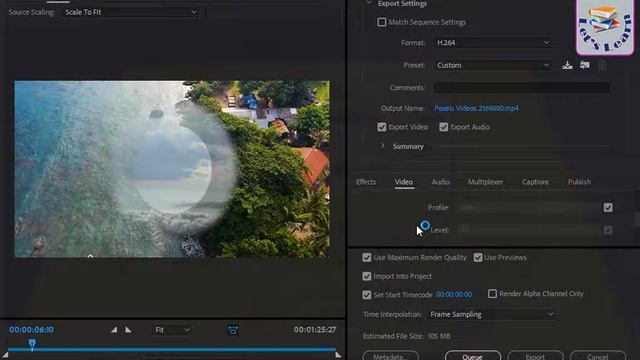The width and height of the screenshot is (640, 360).
Task: Click the output name file link
Action: click(x=476, y=108)
